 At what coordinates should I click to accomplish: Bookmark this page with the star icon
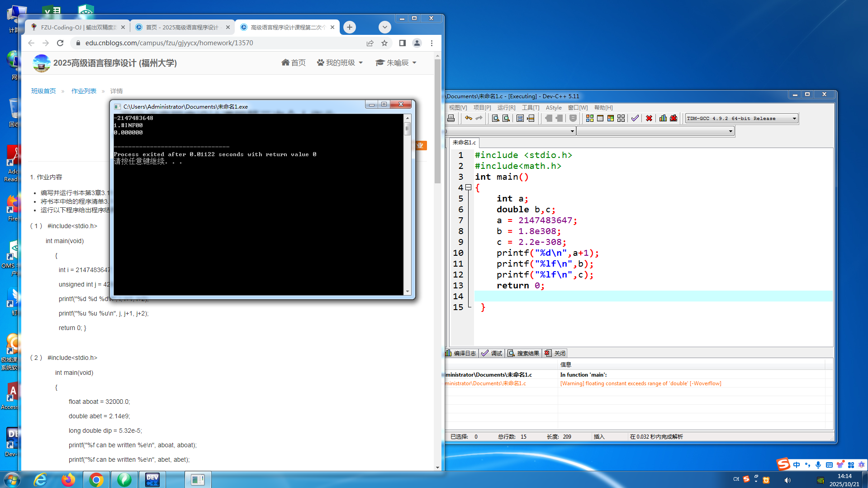[384, 43]
